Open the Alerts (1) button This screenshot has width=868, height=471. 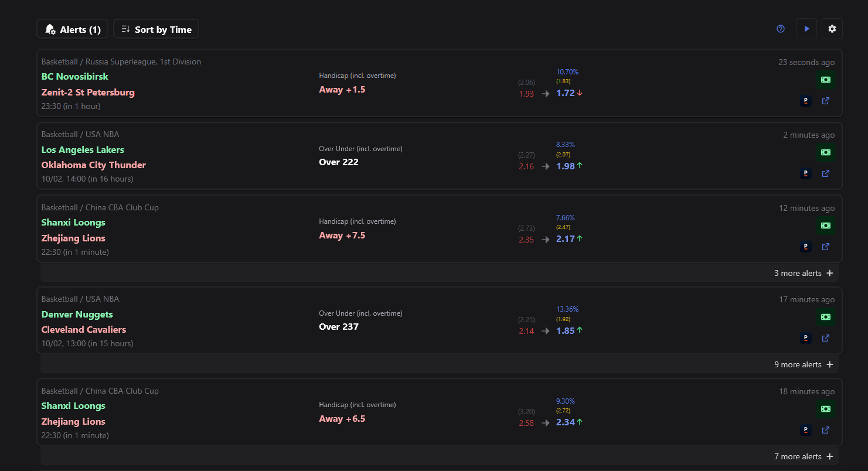click(x=73, y=29)
